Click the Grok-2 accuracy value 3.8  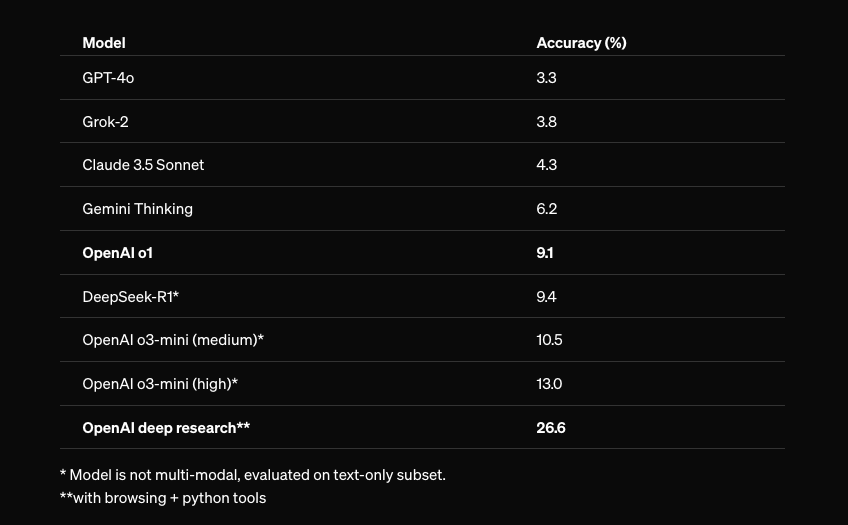(546, 121)
